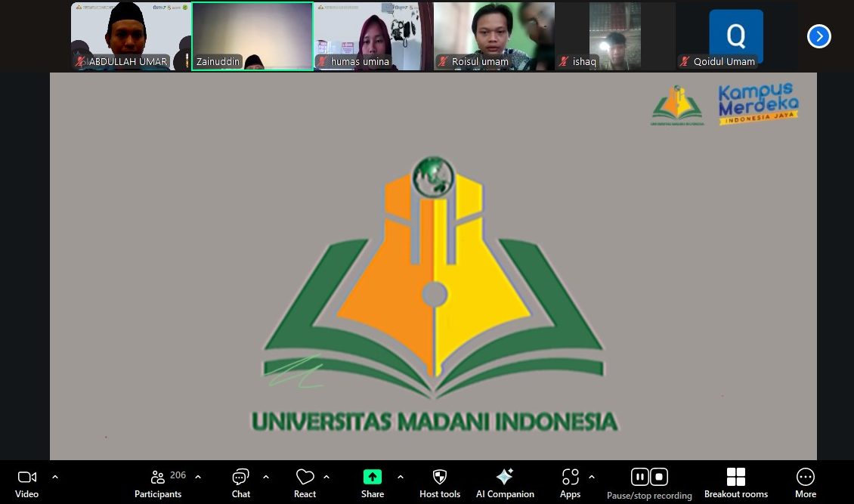Open the More options menu
Image resolution: width=854 pixels, height=504 pixels.
806,484
